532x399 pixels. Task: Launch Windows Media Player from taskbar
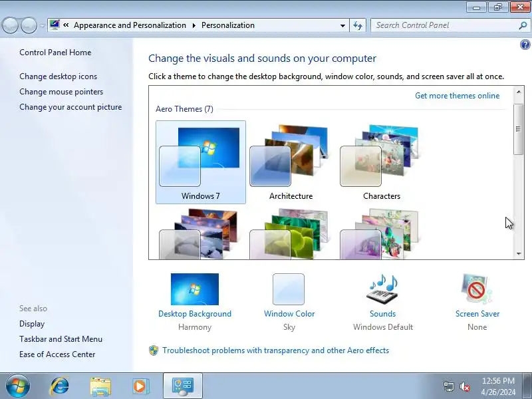coord(140,386)
